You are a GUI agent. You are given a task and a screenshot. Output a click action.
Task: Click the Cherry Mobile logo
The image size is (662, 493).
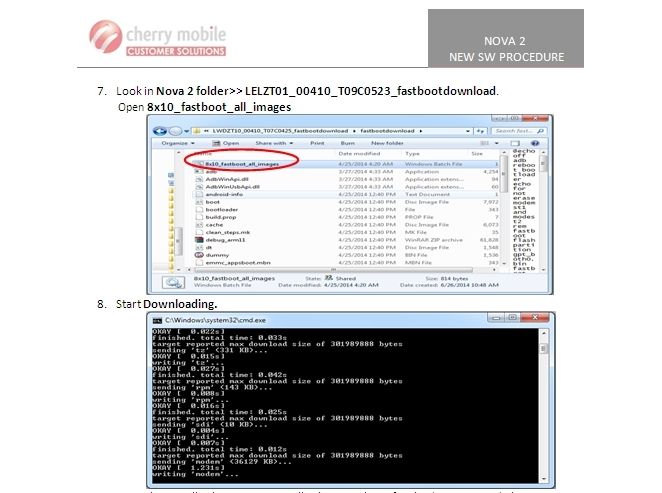click(x=157, y=38)
